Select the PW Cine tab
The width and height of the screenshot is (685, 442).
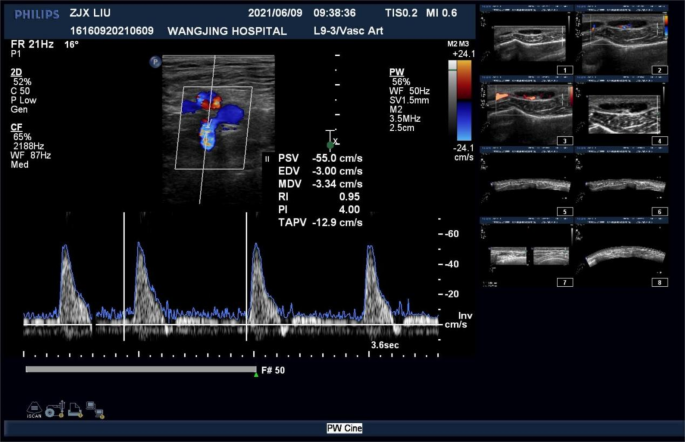click(344, 428)
